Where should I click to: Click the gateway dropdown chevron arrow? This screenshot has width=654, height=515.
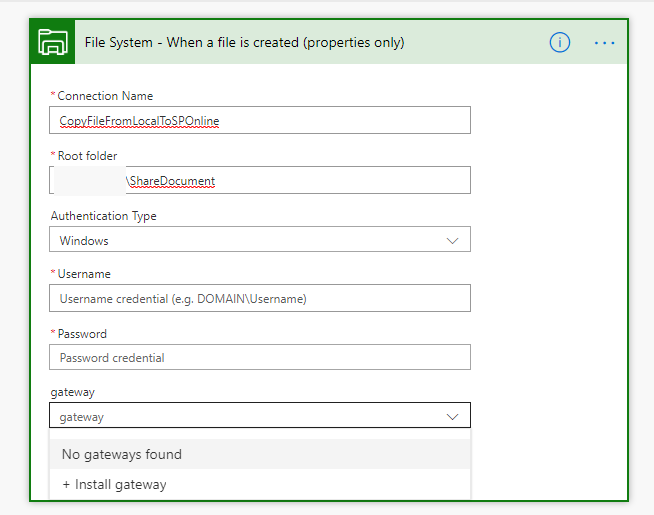[452, 417]
